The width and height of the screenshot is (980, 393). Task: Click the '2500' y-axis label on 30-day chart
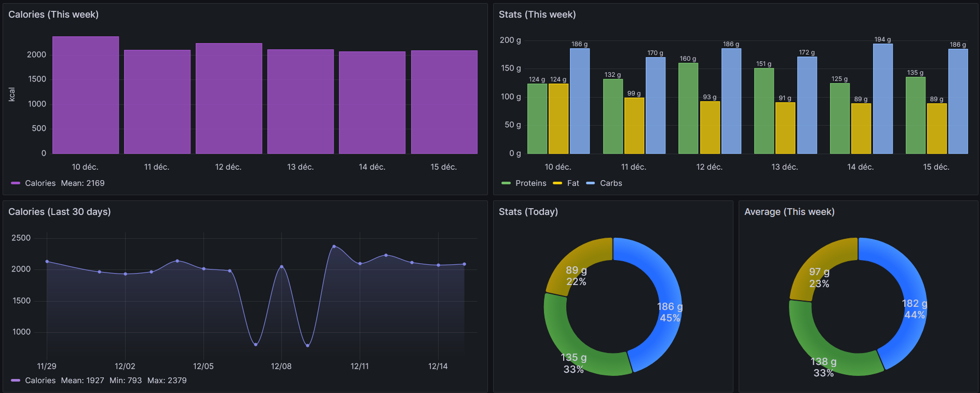[x=21, y=238]
